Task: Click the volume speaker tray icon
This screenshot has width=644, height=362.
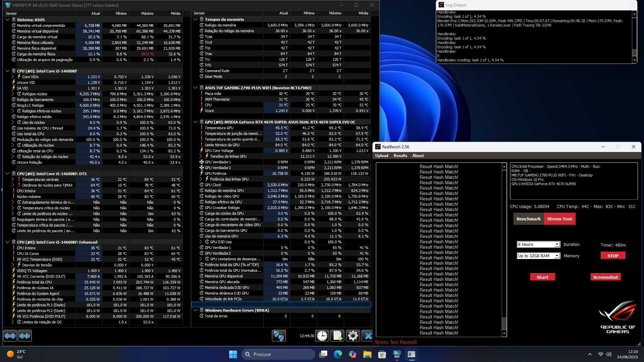Action: coord(609,354)
